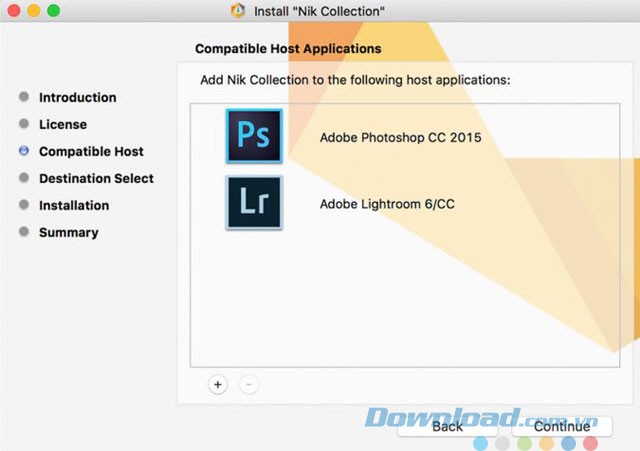
Task: Open the Summary step
Action: (68, 233)
